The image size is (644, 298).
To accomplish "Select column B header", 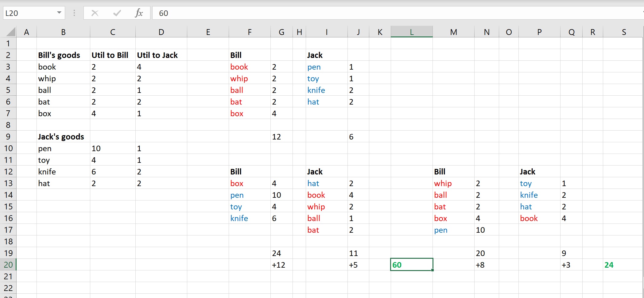I will (x=63, y=32).
